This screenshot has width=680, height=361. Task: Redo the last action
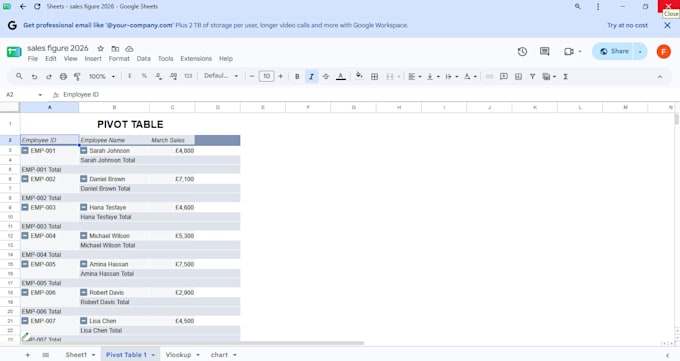[x=49, y=76]
